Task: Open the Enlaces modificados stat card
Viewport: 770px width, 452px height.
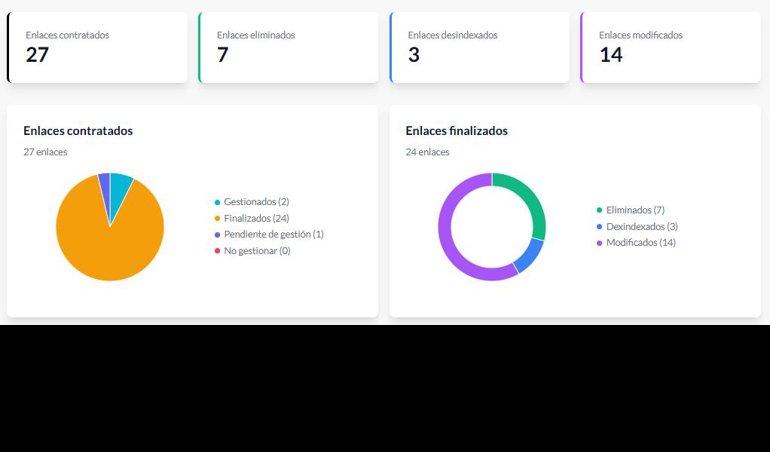Action: pyautogui.click(x=670, y=47)
